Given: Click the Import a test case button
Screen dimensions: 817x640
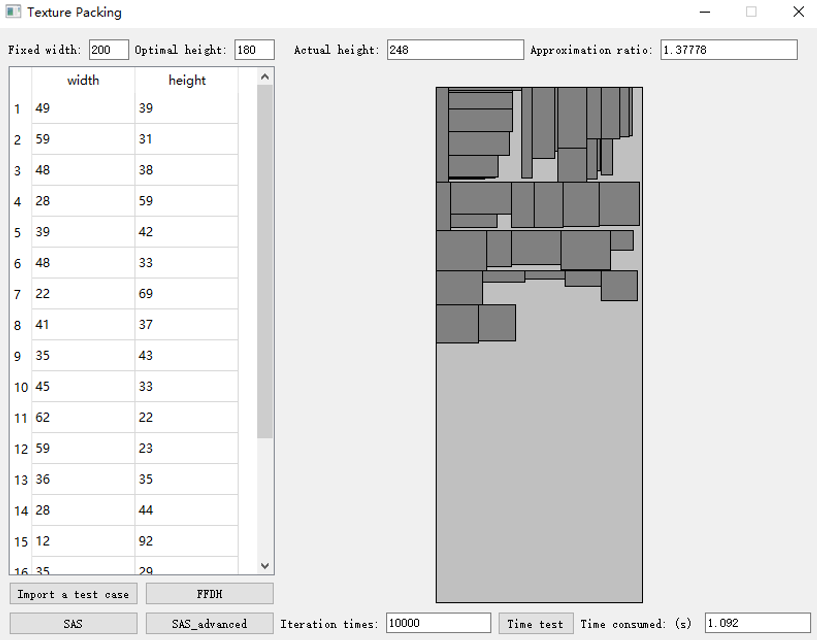Looking at the screenshot, I should point(73,594).
